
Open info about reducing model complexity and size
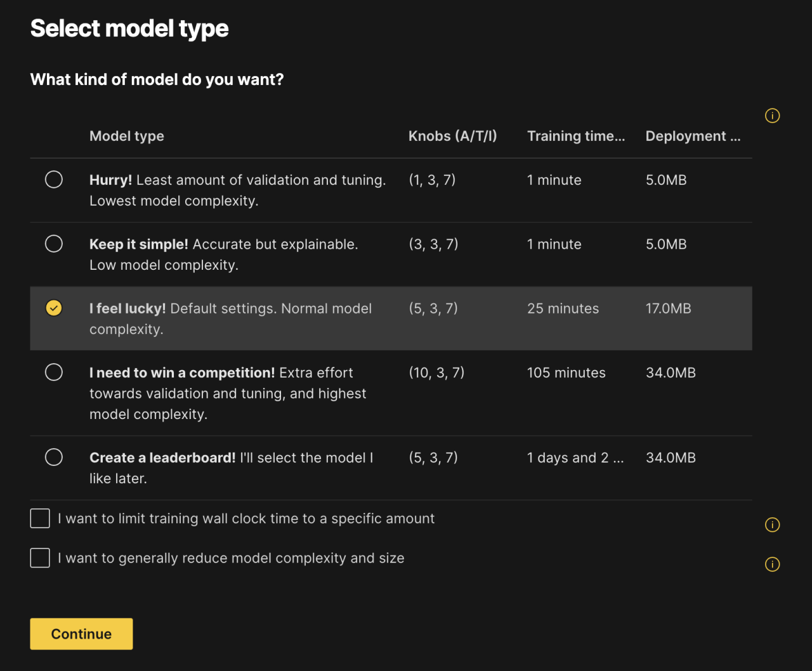(x=772, y=564)
